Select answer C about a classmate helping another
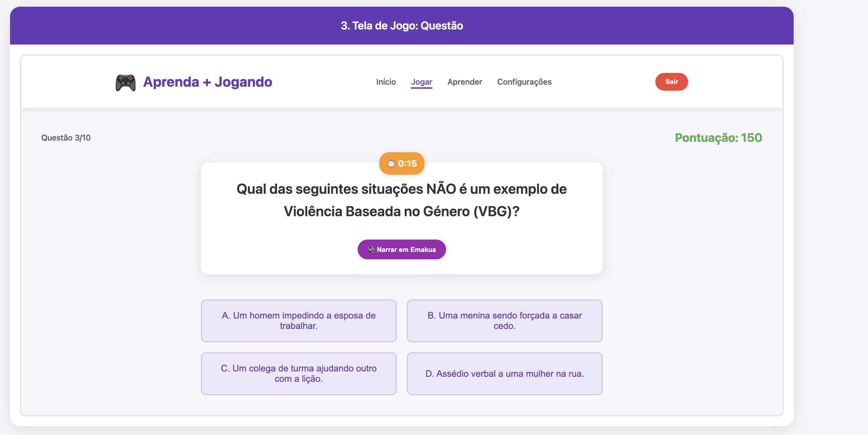The width and height of the screenshot is (868, 435). coord(299,373)
